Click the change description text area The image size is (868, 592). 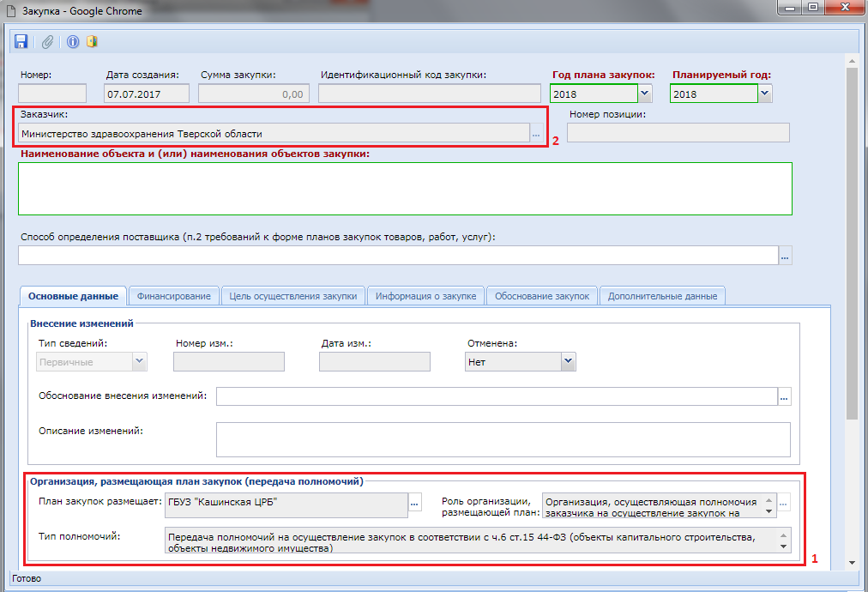[x=502, y=438]
